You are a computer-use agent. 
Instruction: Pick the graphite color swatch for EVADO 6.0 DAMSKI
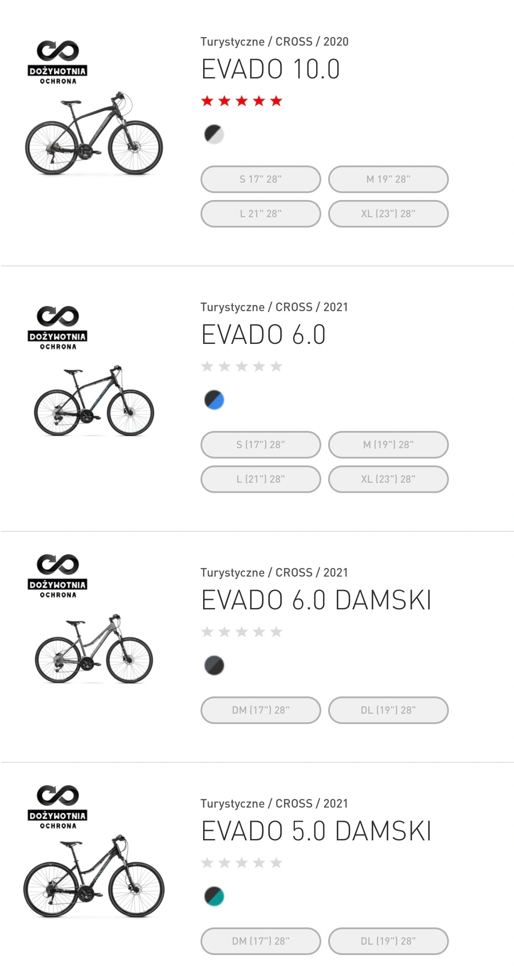coord(214,665)
